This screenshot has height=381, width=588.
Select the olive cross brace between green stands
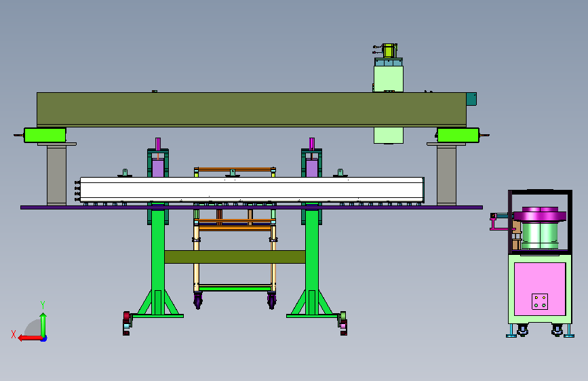pyautogui.click(x=235, y=257)
